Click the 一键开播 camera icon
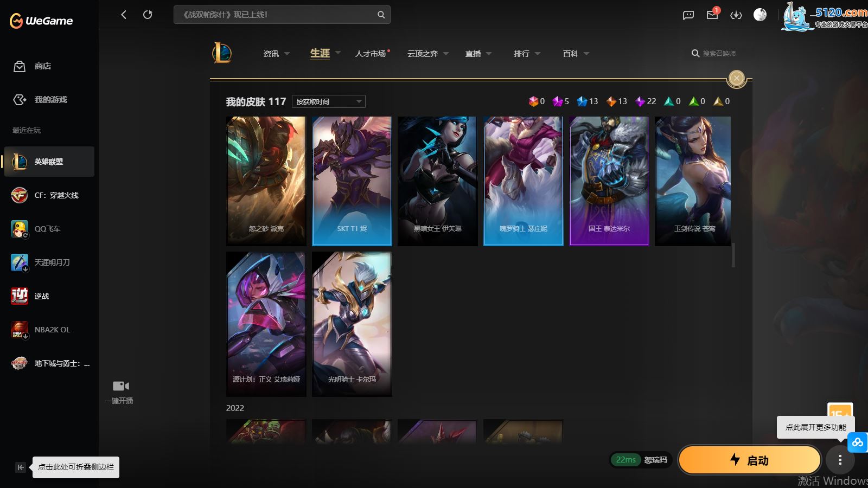The image size is (868, 488). (120, 386)
